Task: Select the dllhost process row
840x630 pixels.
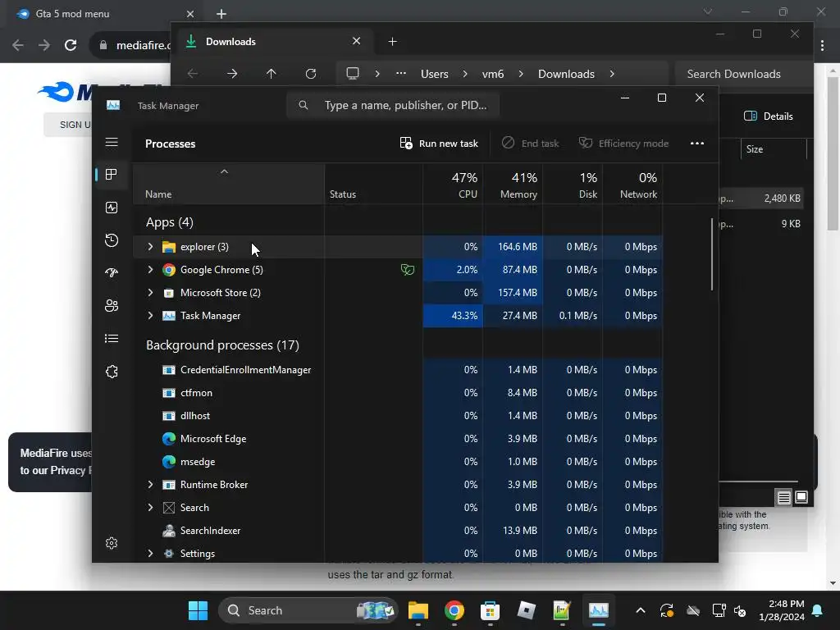Action: (x=398, y=416)
